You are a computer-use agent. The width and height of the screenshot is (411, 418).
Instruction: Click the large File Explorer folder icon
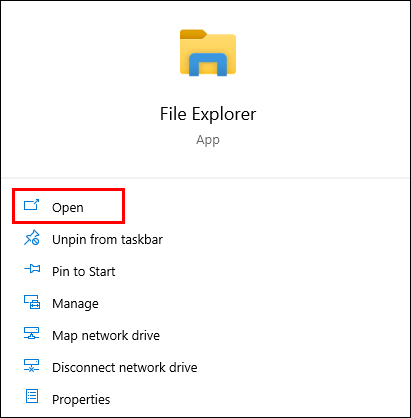click(x=208, y=53)
